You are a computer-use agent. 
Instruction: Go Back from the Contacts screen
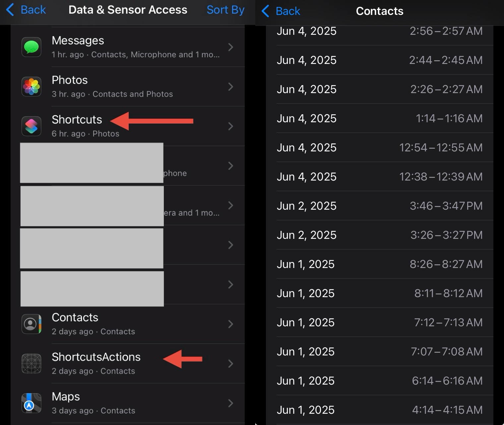(x=281, y=11)
